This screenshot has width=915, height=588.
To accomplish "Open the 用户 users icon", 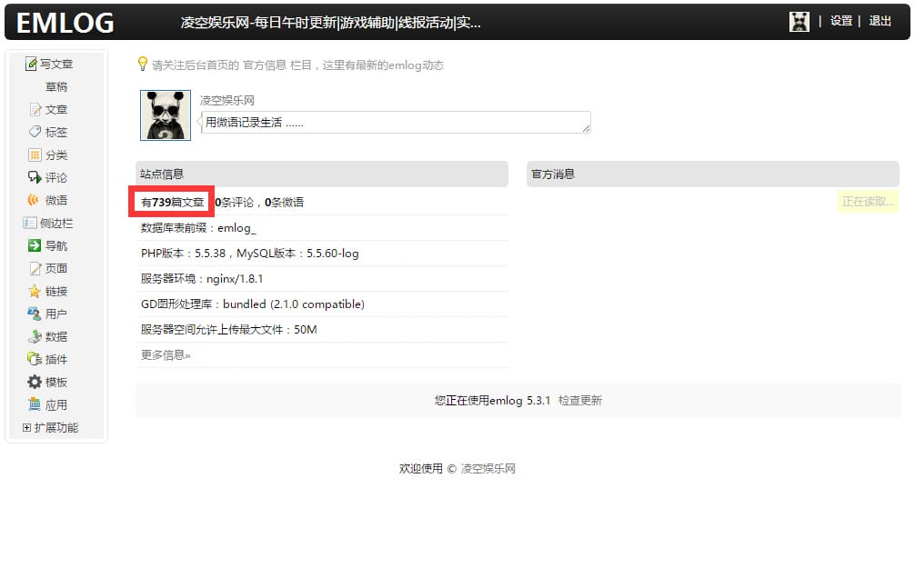I will [x=34, y=314].
